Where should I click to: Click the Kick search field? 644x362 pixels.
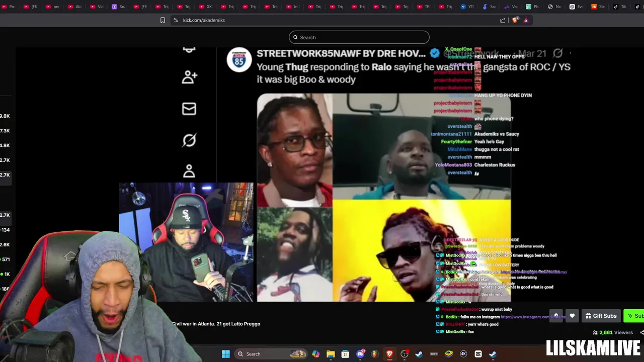tap(359, 37)
